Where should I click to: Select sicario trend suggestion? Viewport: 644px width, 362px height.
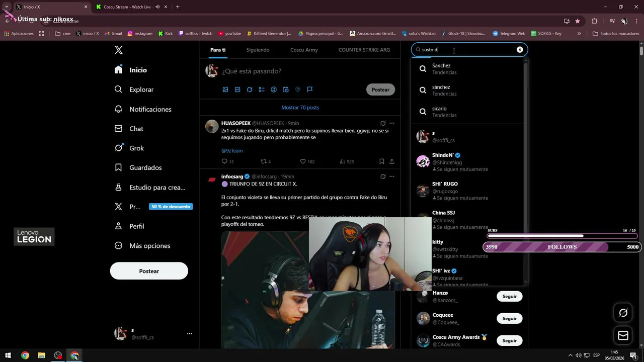[x=467, y=112]
